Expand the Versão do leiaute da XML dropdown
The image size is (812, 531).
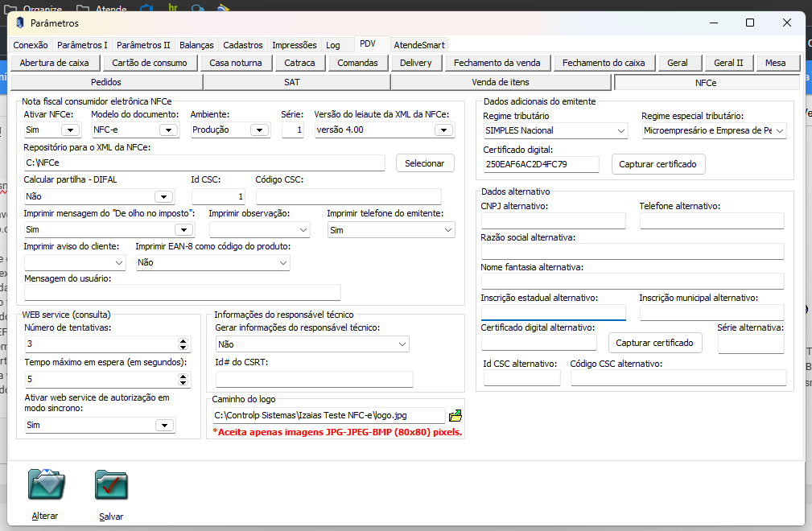[443, 130]
